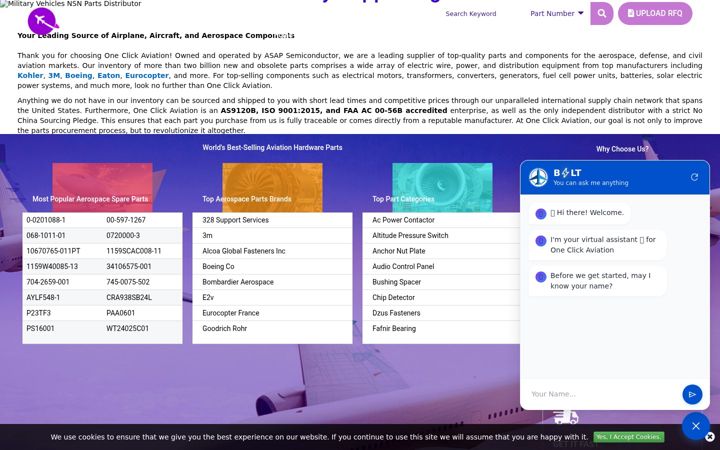Send the name in chat
Image resolution: width=720 pixels, height=450 pixels.
pos(692,394)
